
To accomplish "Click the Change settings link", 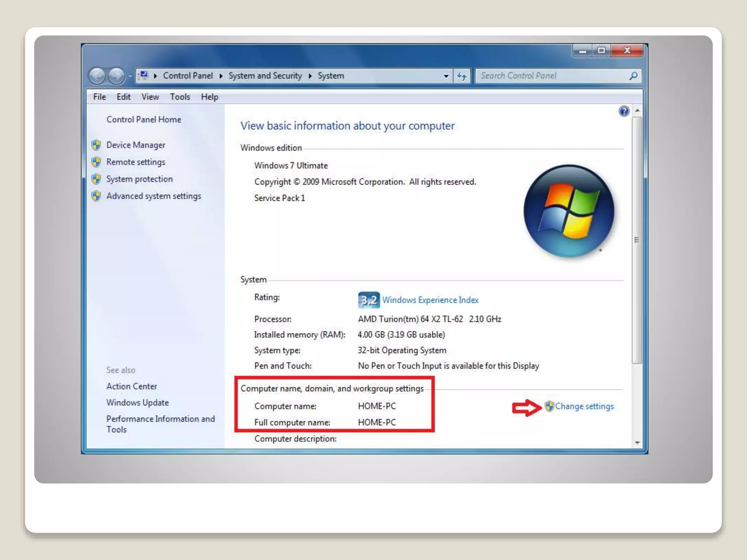I will click(x=584, y=406).
